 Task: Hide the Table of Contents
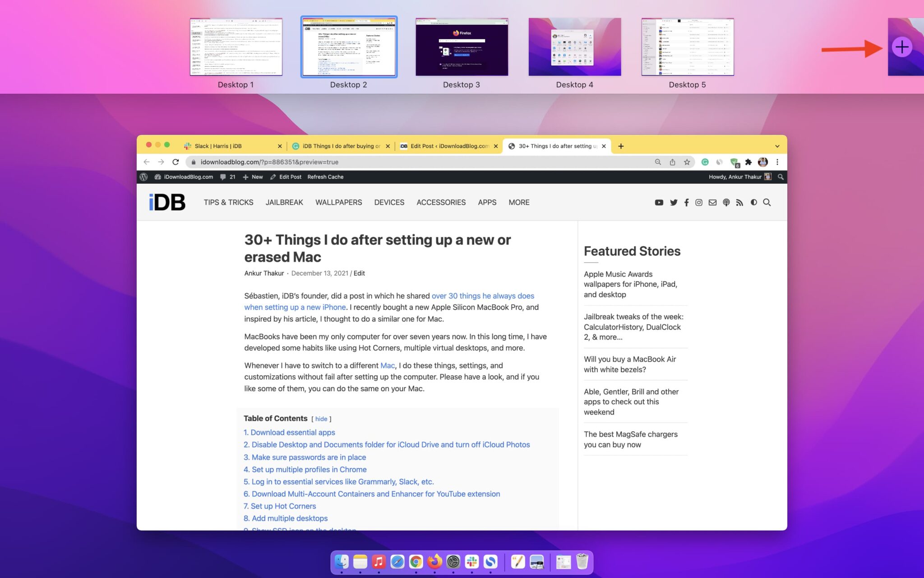pos(321,419)
